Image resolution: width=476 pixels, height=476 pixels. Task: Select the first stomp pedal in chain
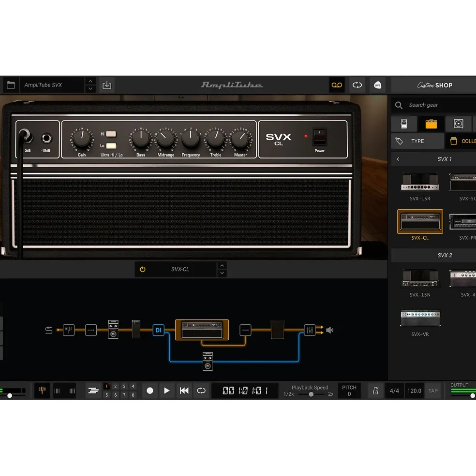[x=113, y=330]
